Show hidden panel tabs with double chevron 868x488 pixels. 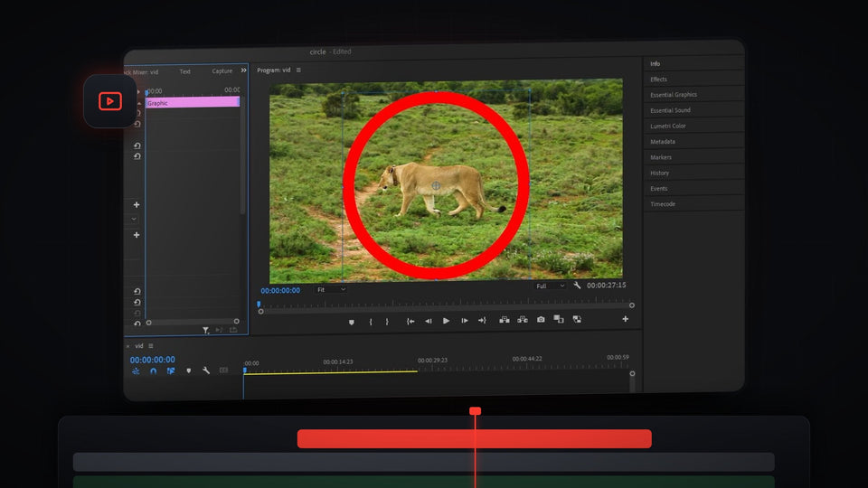pyautogui.click(x=243, y=70)
